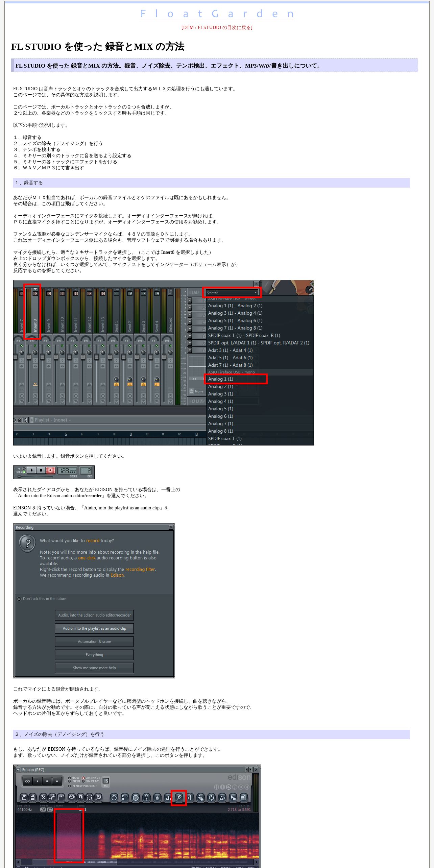
Task: Click Edison dashed selection icon
Action: click(x=89, y=797)
